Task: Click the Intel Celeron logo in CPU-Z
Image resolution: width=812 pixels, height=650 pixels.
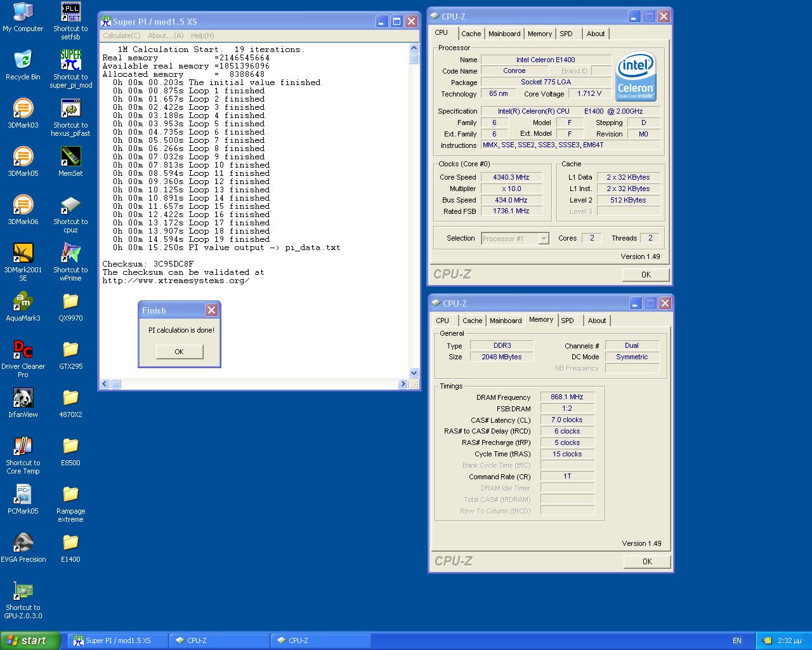Action: tap(636, 76)
